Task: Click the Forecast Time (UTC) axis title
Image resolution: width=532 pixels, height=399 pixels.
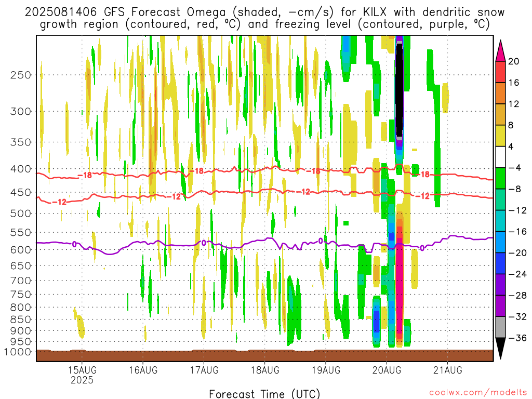Action: pyautogui.click(x=264, y=394)
